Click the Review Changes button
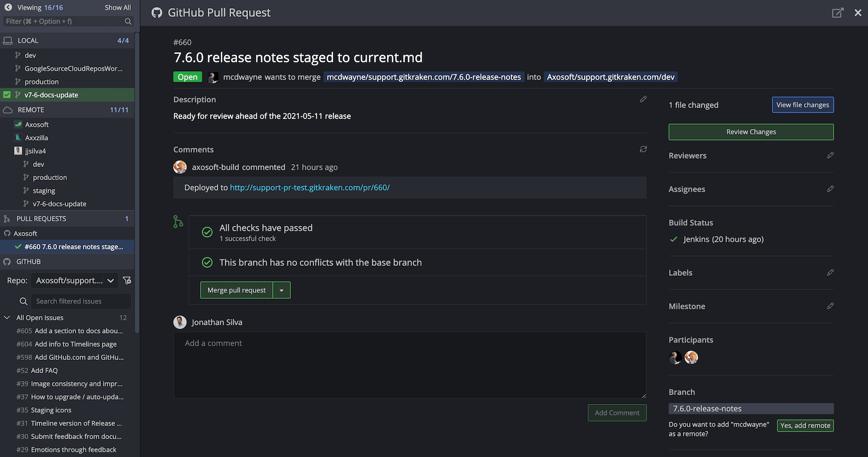The width and height of the screenshot is (868, 457). coord(751,132)
